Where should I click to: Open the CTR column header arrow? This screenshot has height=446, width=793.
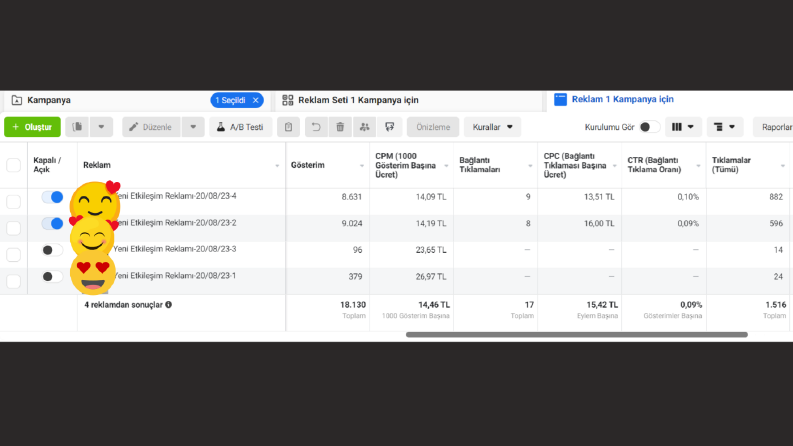point(698,166)
